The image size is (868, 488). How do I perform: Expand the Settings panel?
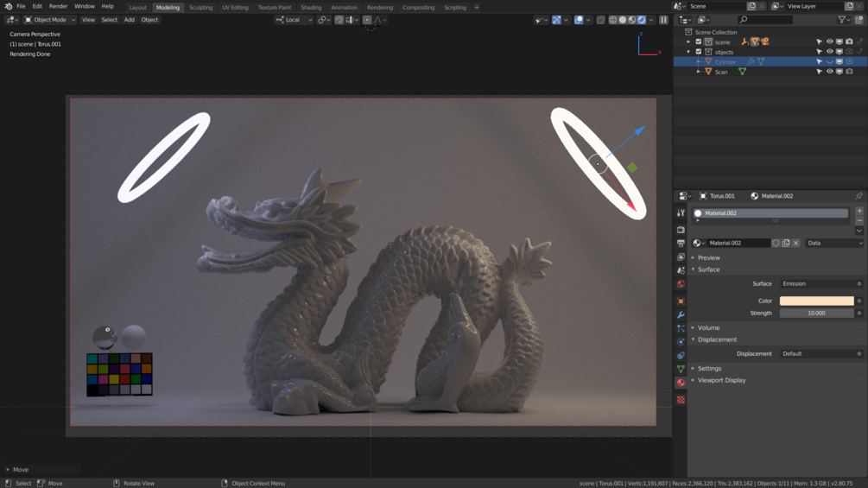pos(708,369)
